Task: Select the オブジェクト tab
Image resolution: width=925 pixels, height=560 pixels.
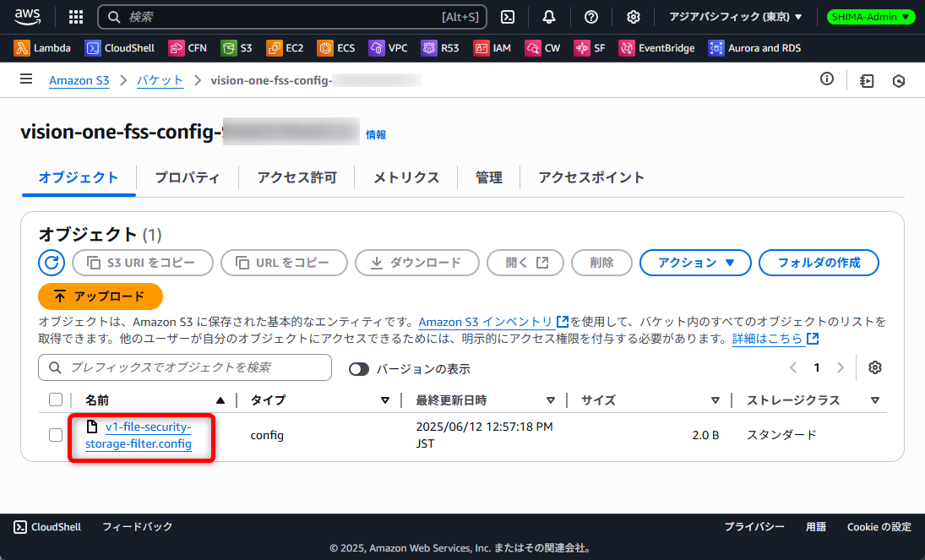Action: point(79,177)
